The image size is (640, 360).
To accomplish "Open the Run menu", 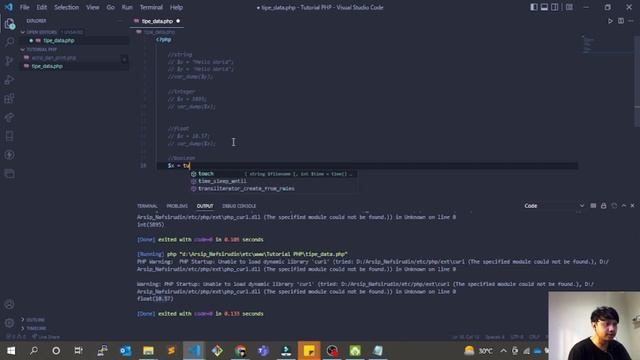I will tap(127, 7).
